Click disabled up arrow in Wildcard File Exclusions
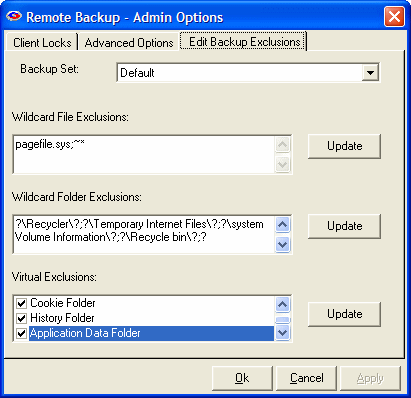The width and height of the screenshot is (411, 398). pyautogui.click(x=282, y=145)
